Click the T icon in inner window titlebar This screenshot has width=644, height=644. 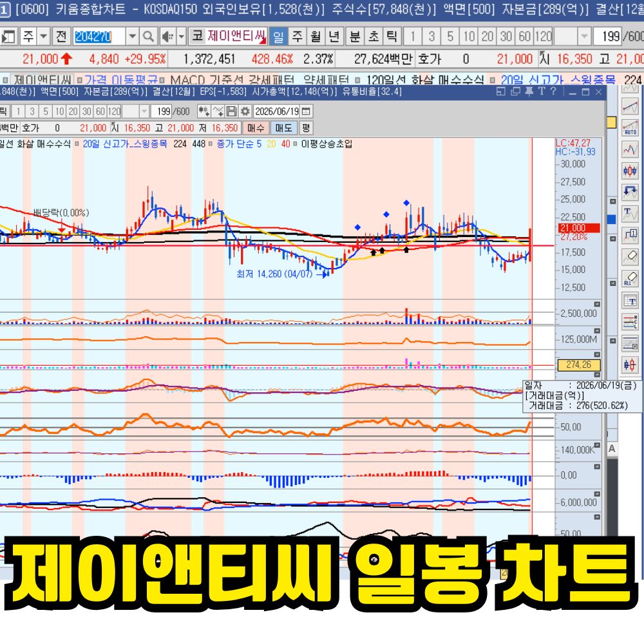(x=542, y=91)
